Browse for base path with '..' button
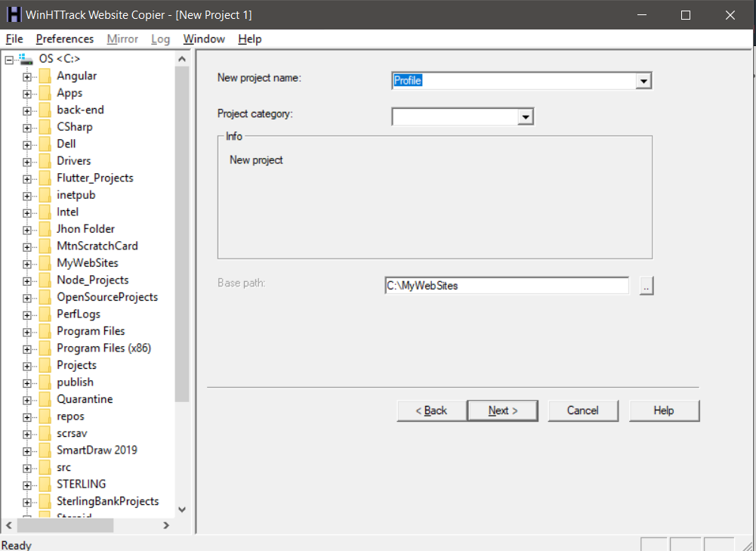756x551 pixels. (x=646, y=286)
